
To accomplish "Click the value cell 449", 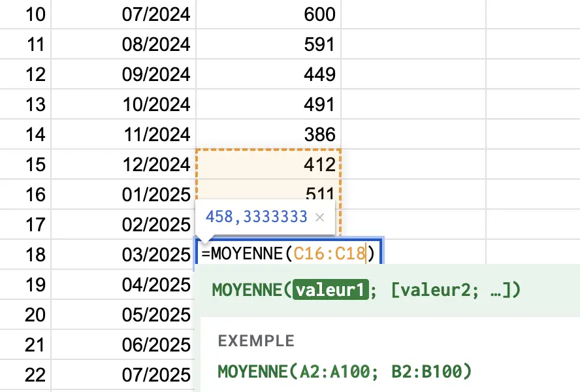I will pyautogui.click(x=268, y=74).
